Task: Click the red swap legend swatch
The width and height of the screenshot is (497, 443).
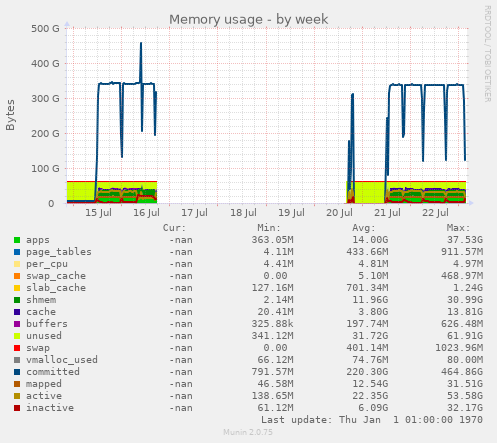Action: [17, 348]
